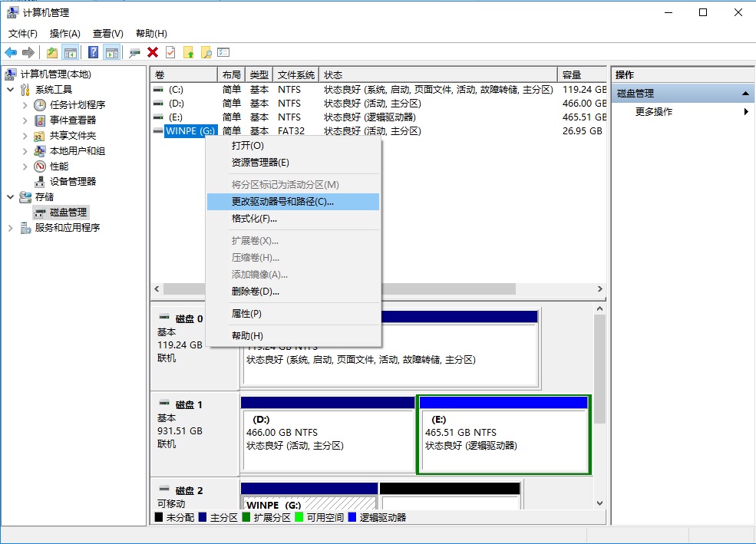The height and width of the screenshot is (544, 756).
Task: Click the 任务计划程序 clock icon
Action: pyautogui.click(x=41, y=105)
